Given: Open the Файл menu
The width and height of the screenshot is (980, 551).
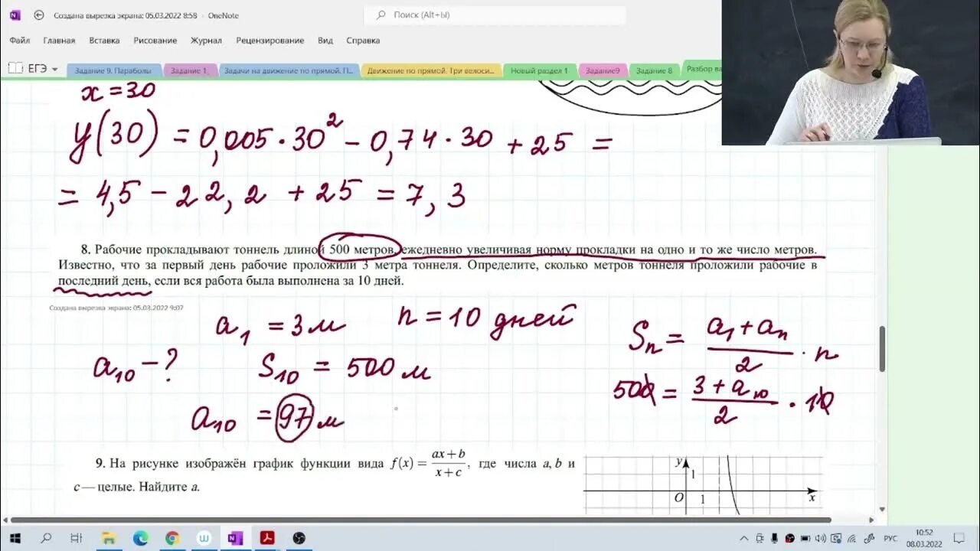Looking at the screenshot, I should click(20, 41).
